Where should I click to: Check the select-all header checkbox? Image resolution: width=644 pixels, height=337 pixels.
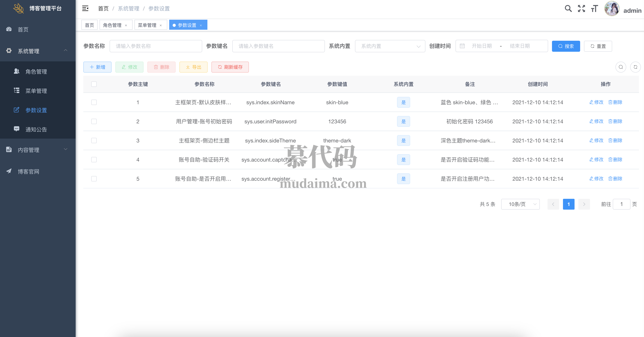point(94,84)
